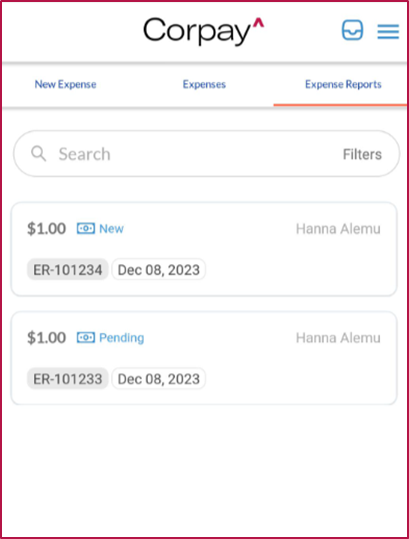This screenshot has height=539, width=409.
Task: Select the Expense Reports tab
Action: point(343,84)
